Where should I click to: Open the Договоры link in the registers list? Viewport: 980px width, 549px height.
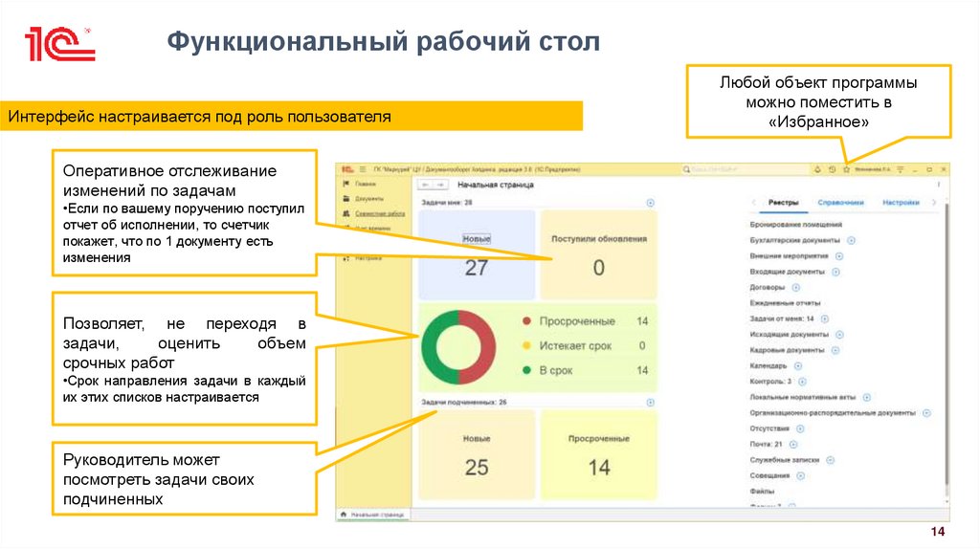tap(767, 287)
